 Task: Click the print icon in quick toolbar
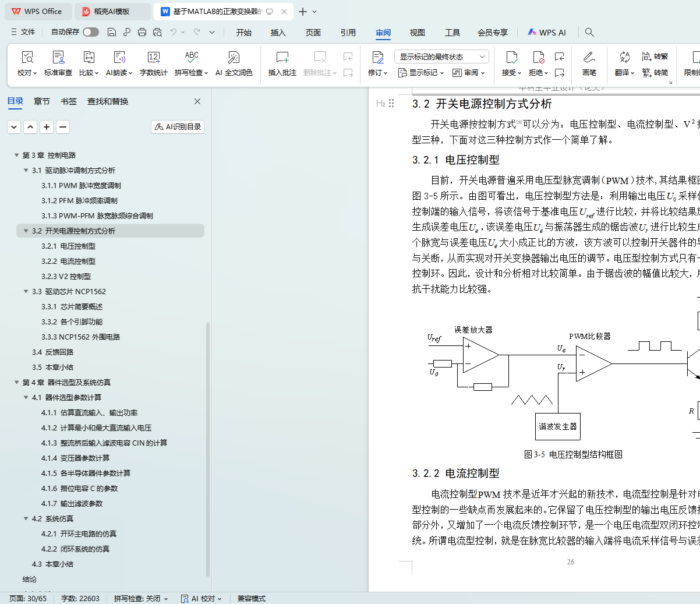point(142,32)
